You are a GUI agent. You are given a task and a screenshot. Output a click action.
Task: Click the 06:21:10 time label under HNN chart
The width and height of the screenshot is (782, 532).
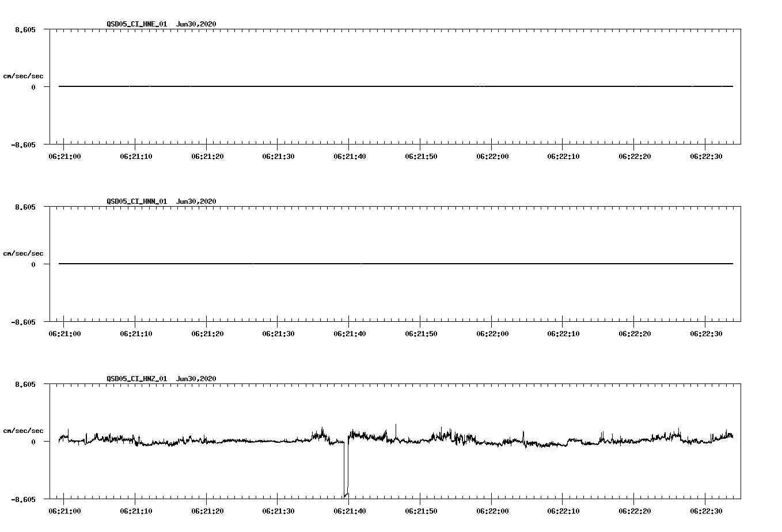pos(136,334)
